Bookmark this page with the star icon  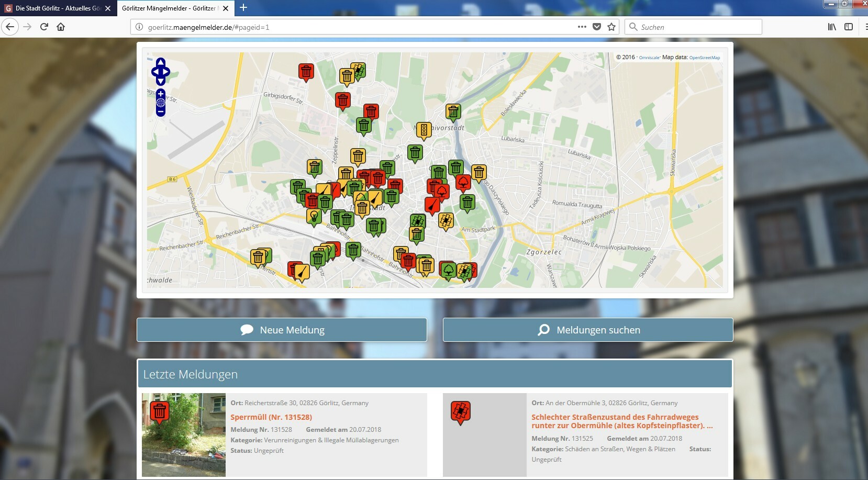[611, 27]
